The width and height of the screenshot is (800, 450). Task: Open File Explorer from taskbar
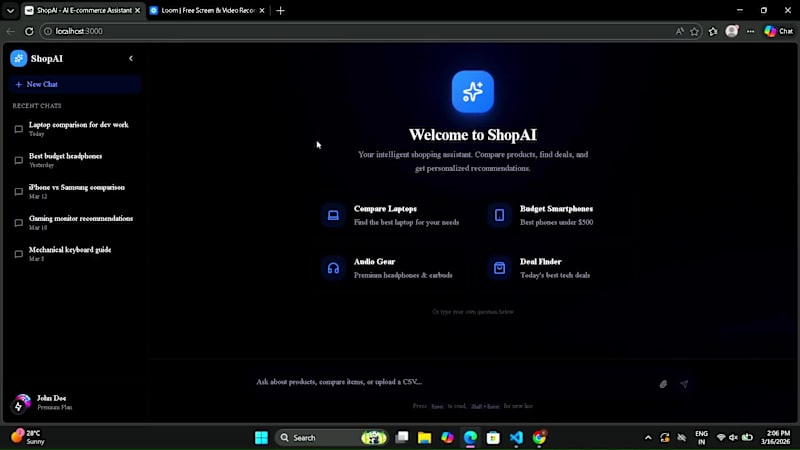click(x=424, y=438)
